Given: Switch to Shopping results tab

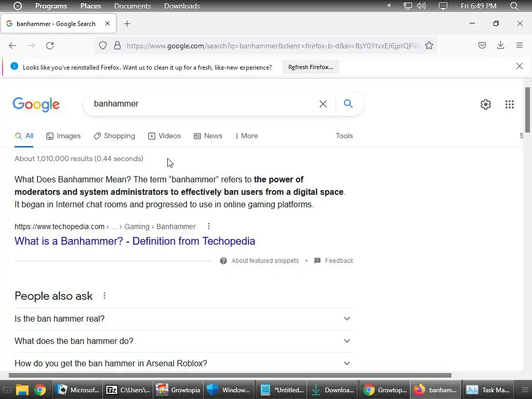Looking at the screenshot, I should click(x=114, y=136).
